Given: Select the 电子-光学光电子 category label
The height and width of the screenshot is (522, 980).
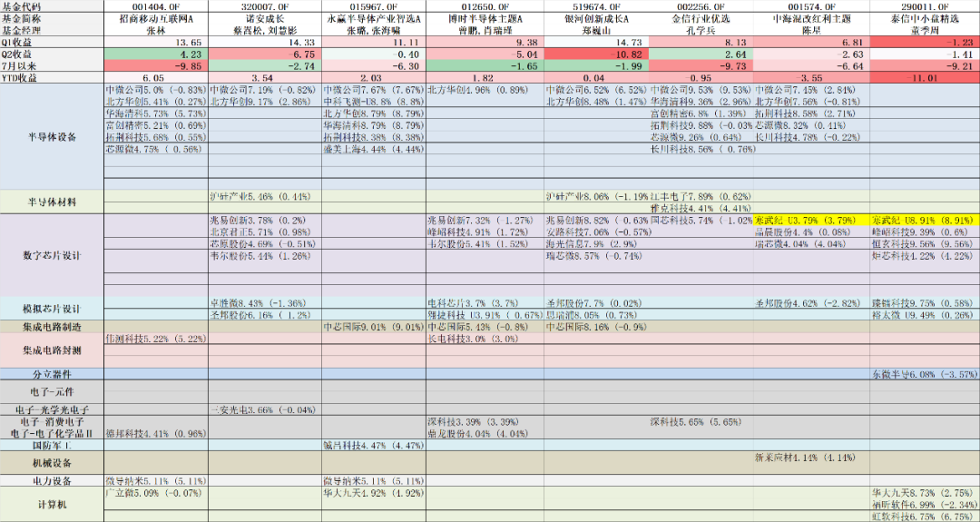Looking at the screenshot, I should coord(53,409).
